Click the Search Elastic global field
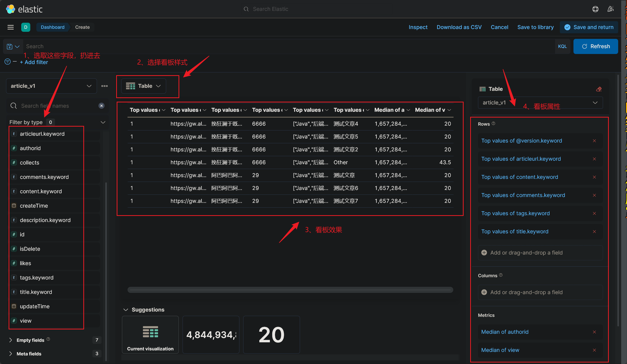Image resolution: width=627 pixels, height=364 pixels. pos(317,9)
